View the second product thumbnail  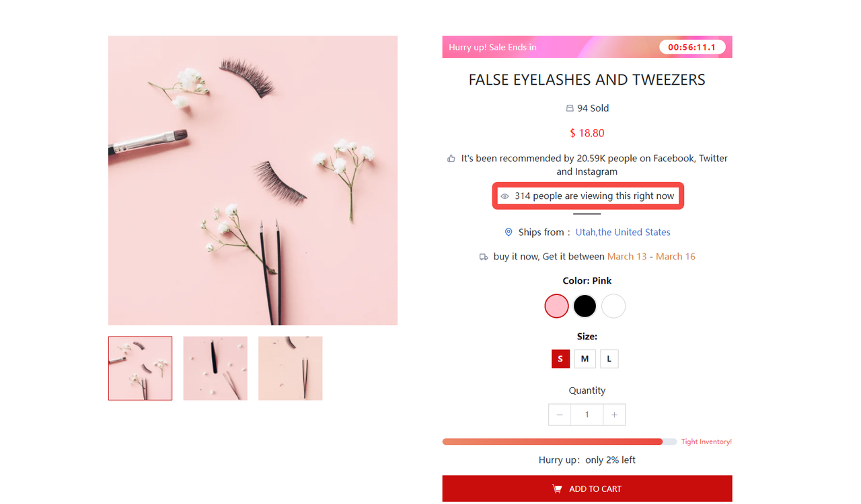[215, 368]
